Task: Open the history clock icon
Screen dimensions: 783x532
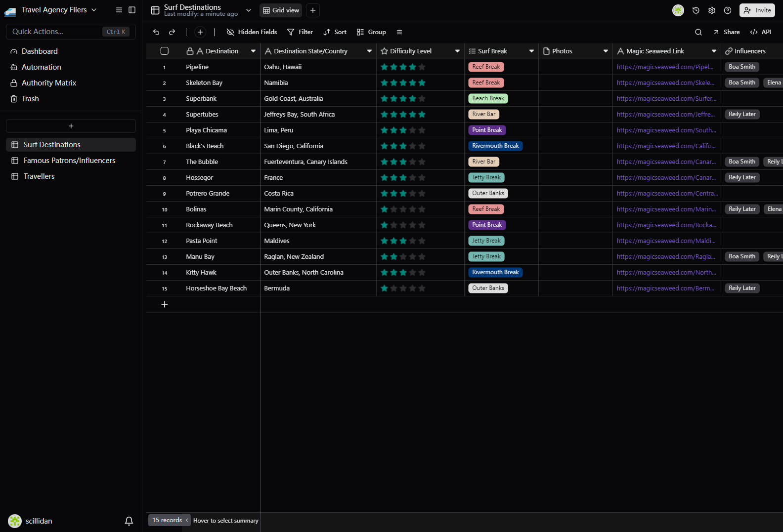Action: point(696,10)
